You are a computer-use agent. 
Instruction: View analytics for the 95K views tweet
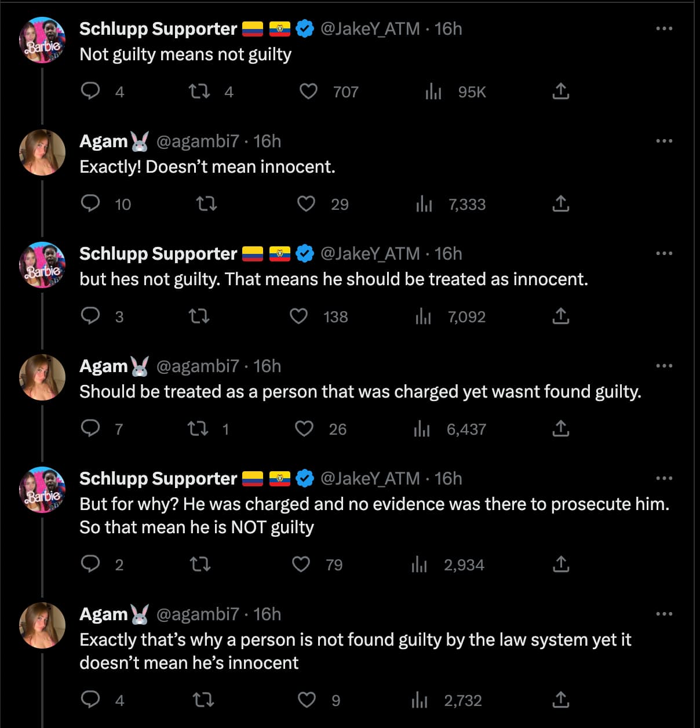click(433, 92)
